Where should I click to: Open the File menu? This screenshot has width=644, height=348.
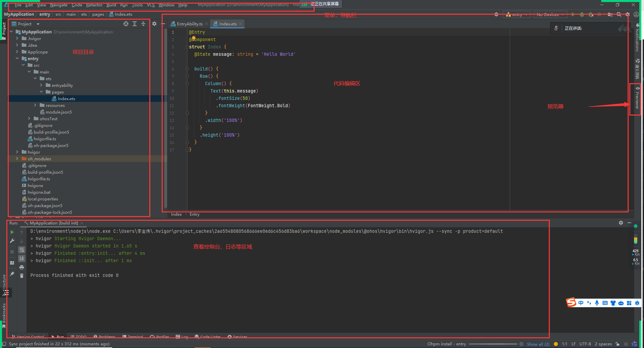(18, 5)
